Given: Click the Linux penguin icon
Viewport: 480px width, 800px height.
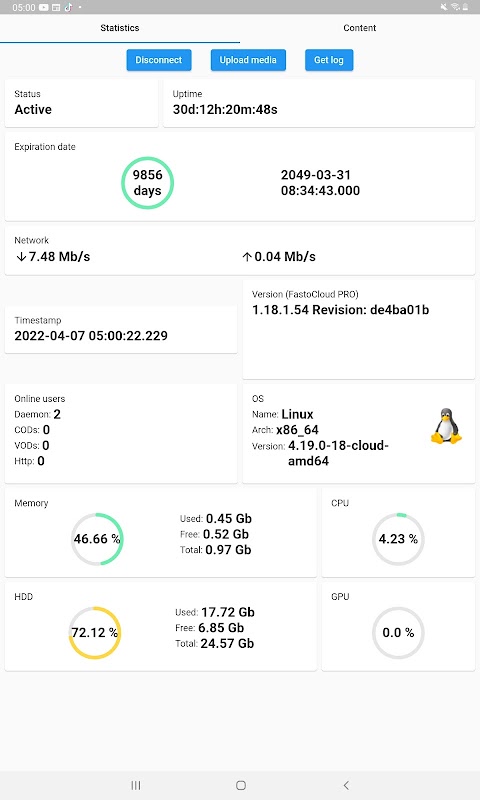Looking at the screenshot, I should [446, 426].
